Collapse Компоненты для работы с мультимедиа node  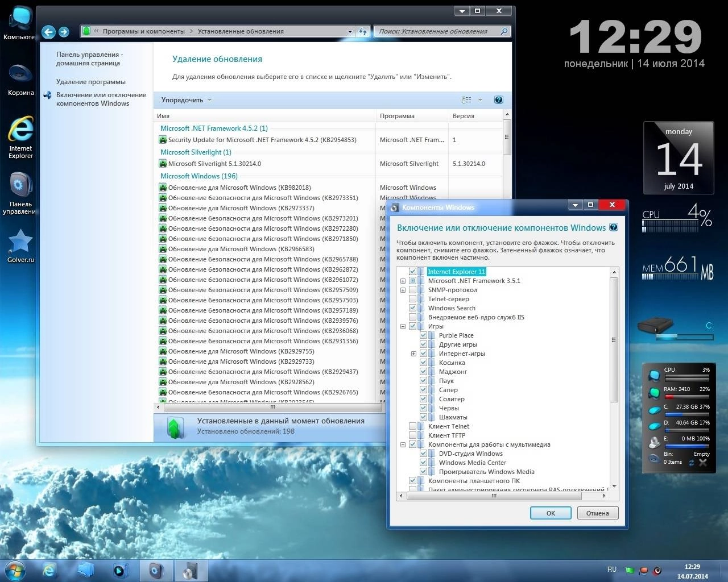coord(403,444)
